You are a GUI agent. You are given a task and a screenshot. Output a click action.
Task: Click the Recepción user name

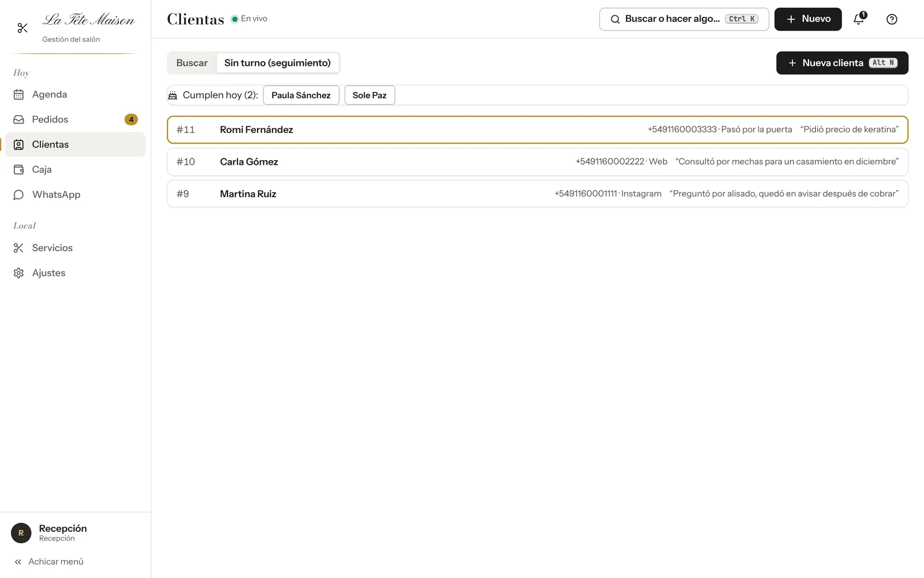click(63, 528)
